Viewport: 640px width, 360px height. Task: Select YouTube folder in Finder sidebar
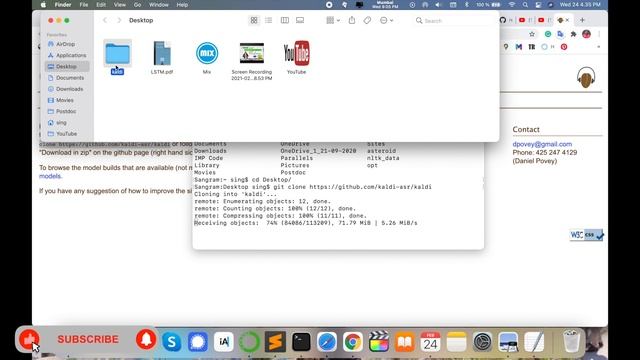pyautogui.click(x=67, y=133)
